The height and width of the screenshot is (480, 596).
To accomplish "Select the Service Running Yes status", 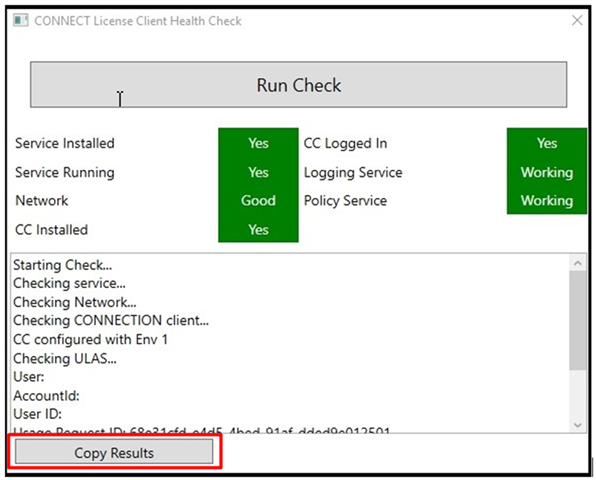I will tap(258, 172).
